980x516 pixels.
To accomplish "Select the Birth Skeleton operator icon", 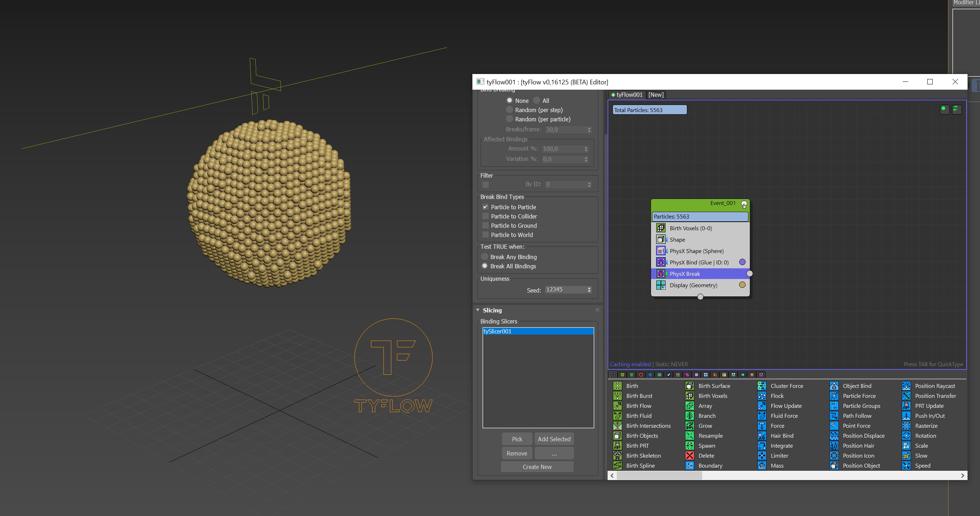I will [618, 456].
